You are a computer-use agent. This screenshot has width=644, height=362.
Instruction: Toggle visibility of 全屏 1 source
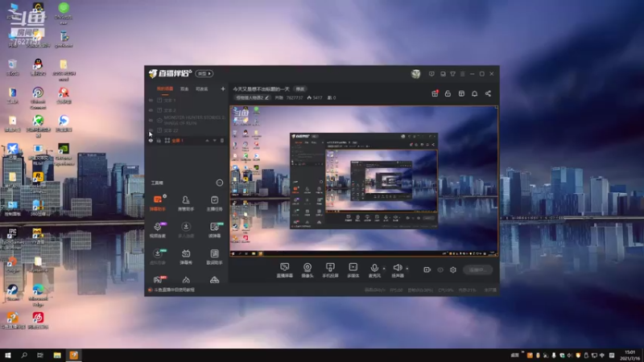tap(151, 140)
